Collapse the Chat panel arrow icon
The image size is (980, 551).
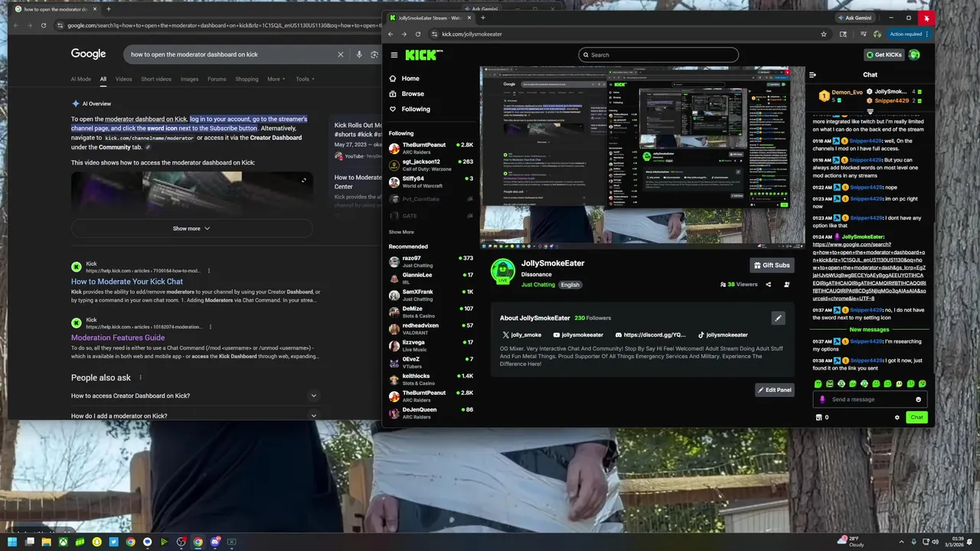tap(813, 75)
